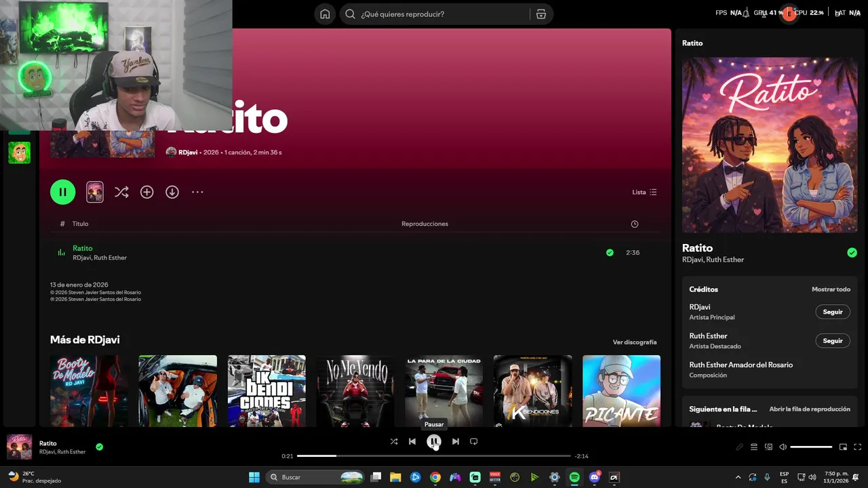Open Discord from the taskbar
This screenshot has height=488, width=868.
595,477
